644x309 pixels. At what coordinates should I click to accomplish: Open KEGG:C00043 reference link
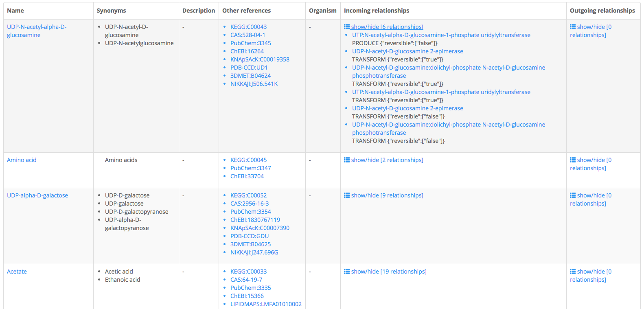point(248,27)
